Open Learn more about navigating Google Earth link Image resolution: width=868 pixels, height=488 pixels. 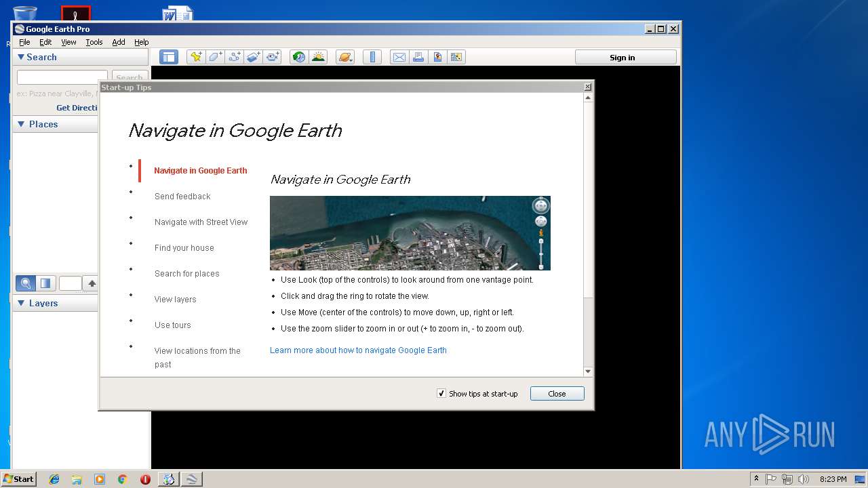(358, 350)
